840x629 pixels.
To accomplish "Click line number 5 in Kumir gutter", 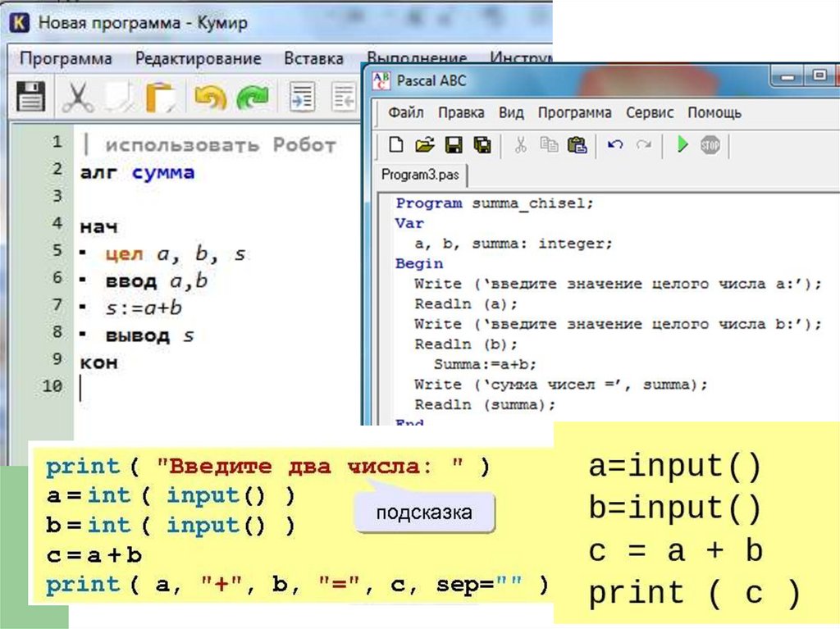I will (x=57, y=251).
